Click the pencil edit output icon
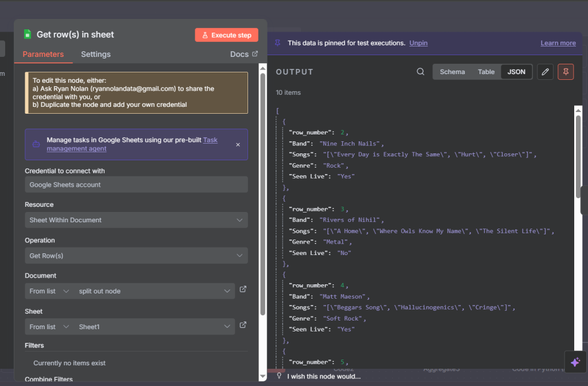This screenshot has height=386, width=588. [545, 72]
